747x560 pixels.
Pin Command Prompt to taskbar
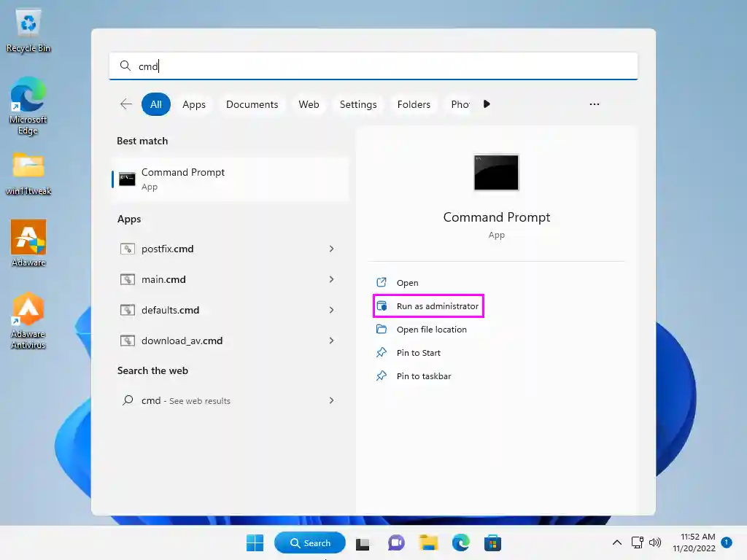tap(424, 376)
